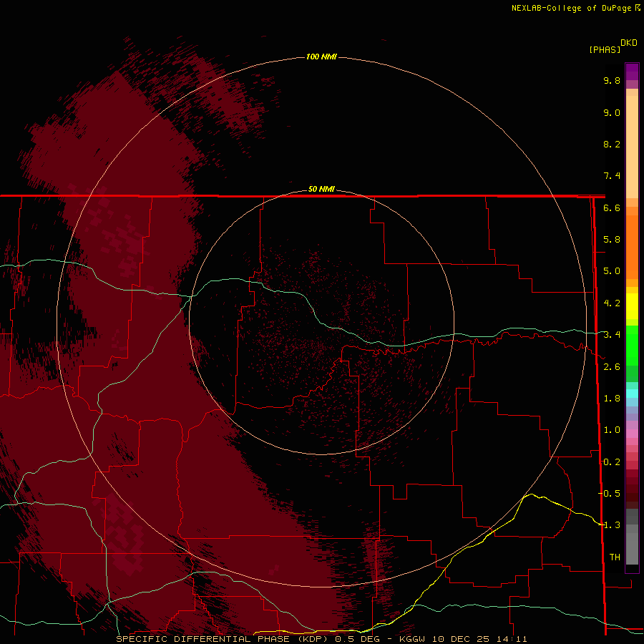Click the 6.6 scale label
644x644 pixels.
point(612,208)
